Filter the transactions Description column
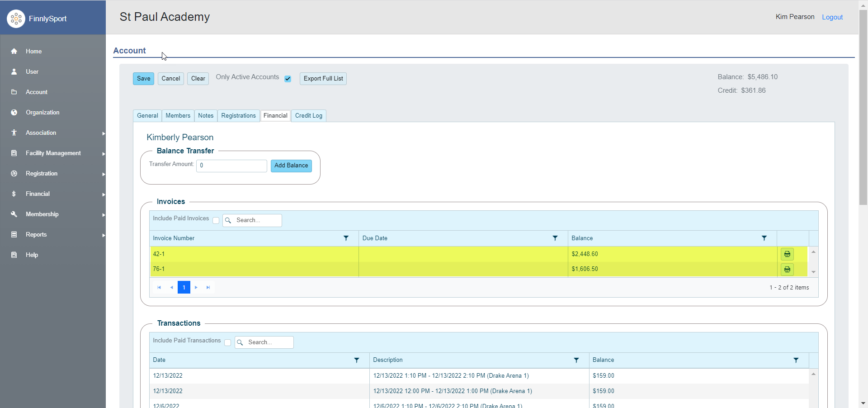868x408 pixels. pos(576,360)
